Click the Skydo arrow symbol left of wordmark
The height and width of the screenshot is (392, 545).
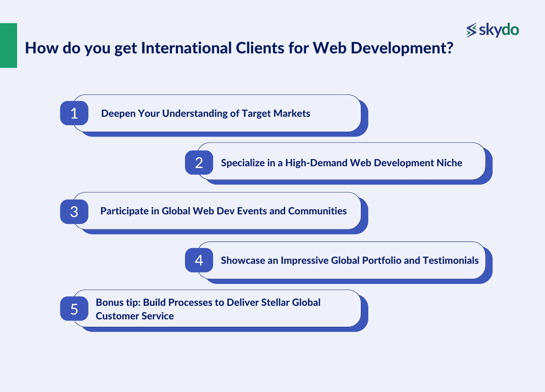pyautogui.click(x=470, y=30)
